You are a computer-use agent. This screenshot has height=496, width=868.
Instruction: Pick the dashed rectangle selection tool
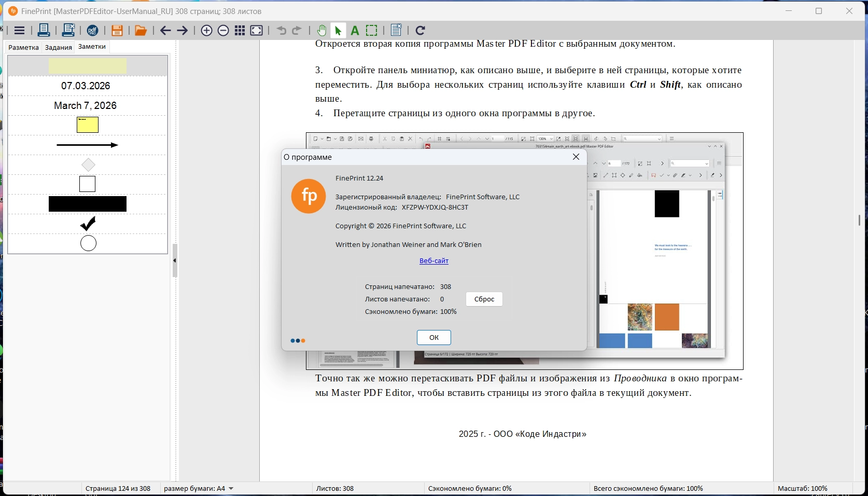pos(372,31)
